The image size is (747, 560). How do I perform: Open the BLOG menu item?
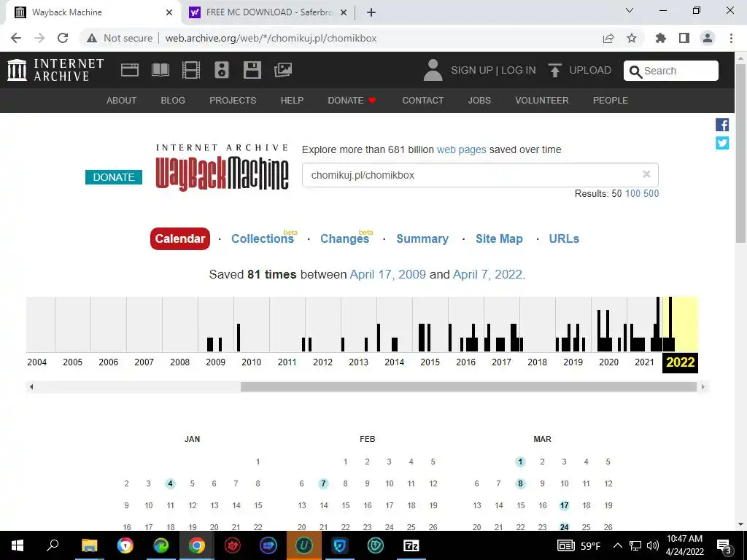pos(173,101)
